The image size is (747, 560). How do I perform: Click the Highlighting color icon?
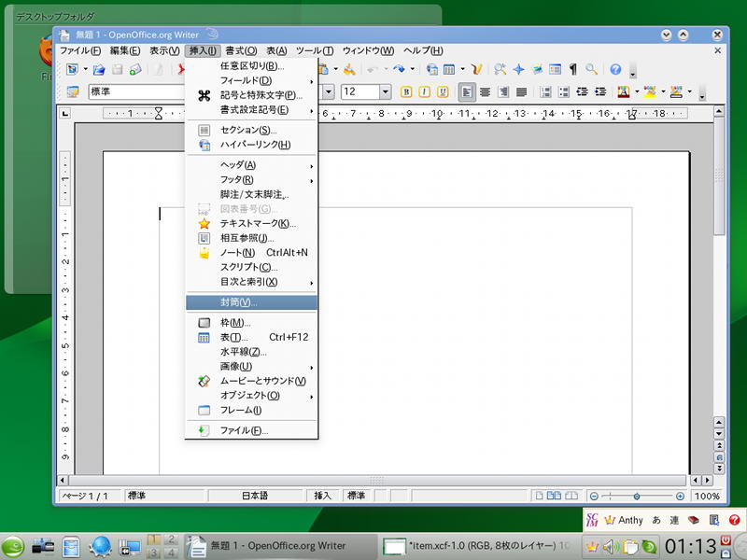[x=650, y=91]
